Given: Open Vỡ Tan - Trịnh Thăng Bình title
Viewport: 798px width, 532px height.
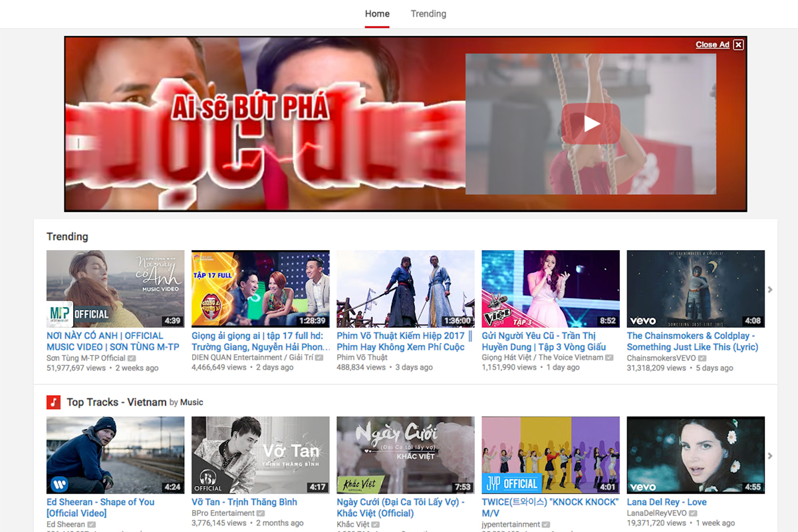Looking at the screenshot, I should (x=244, y=502).
